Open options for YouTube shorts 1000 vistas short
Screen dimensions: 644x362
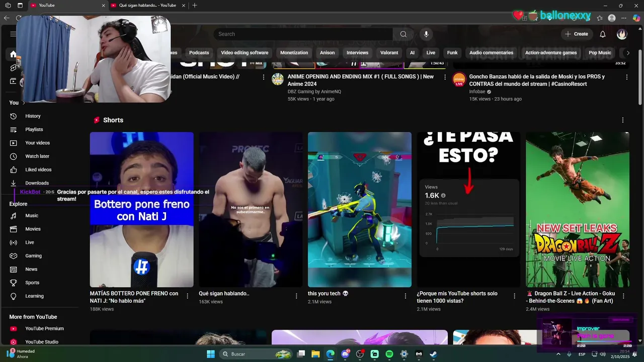click(514, 296)
